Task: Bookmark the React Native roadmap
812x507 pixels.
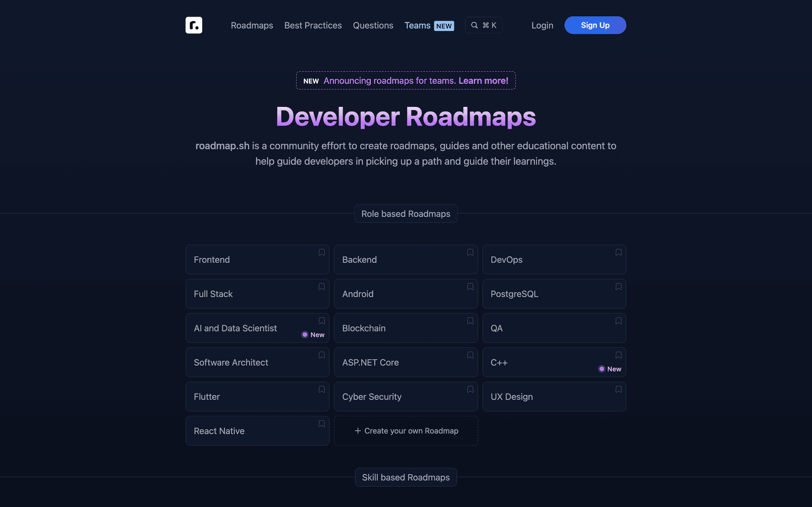Action: (322, 423)
